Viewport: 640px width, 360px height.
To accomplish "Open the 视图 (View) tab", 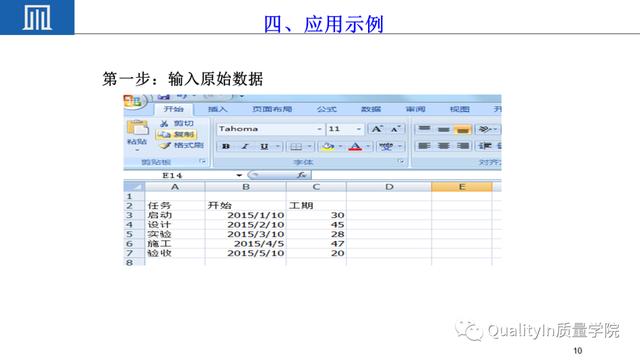I will tap(460, 109).
